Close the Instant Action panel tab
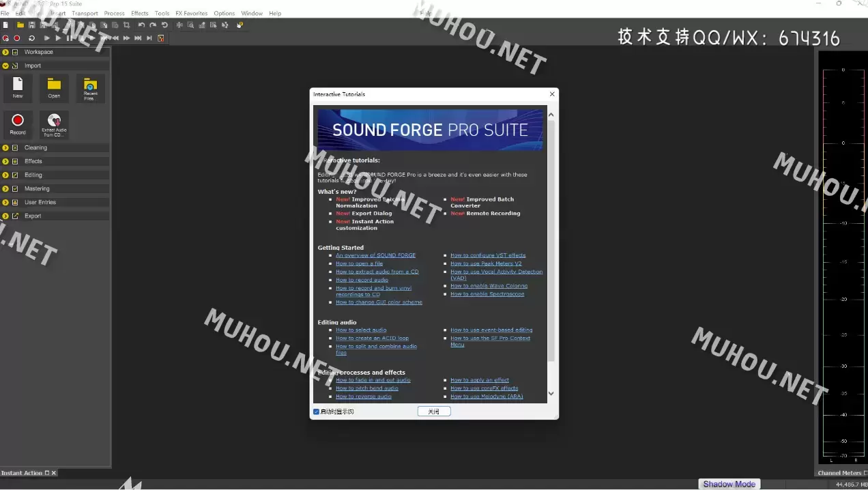The width and height of the screenshot is (868, 490). tap(54, 473)
